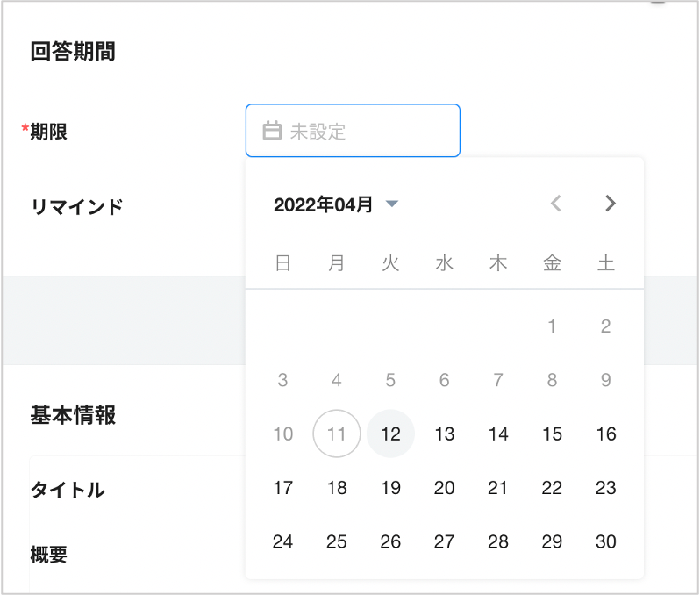Advance to next month with right chevron

pyautogui.click(x=611, y=204)
